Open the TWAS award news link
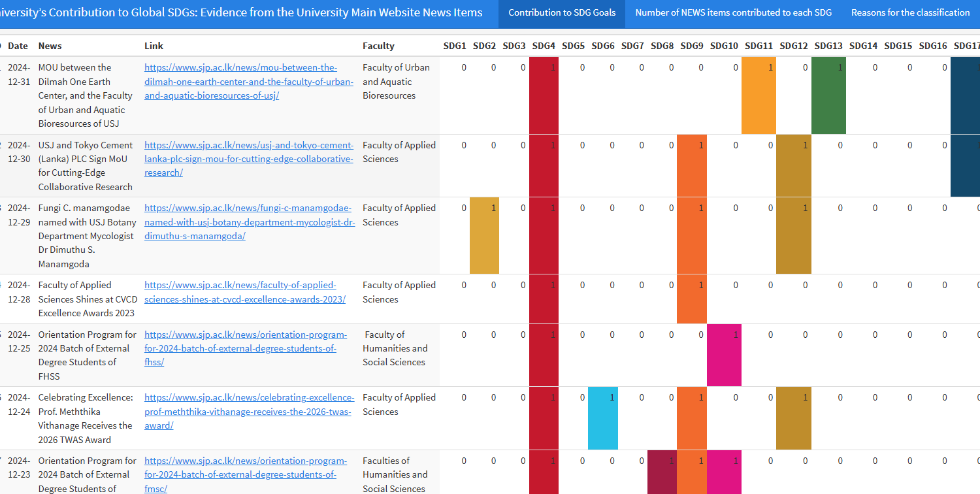980x494 pixels. pos(249,411)
